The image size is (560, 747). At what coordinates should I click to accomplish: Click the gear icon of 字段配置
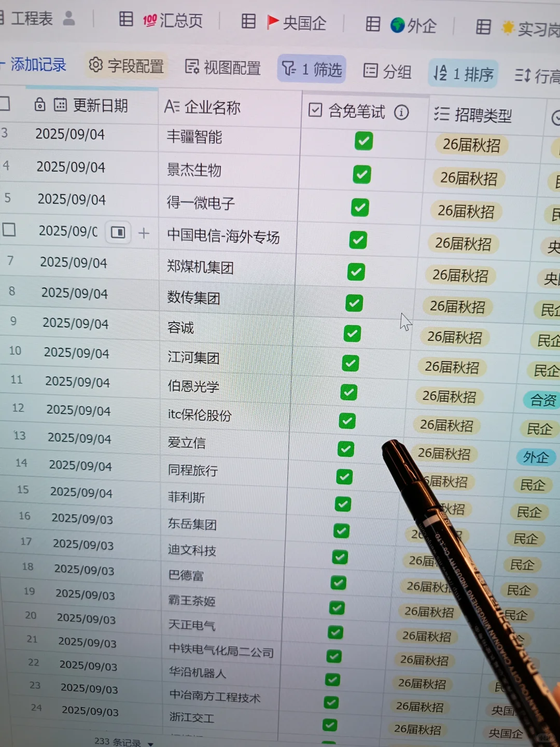coord(96,65)
